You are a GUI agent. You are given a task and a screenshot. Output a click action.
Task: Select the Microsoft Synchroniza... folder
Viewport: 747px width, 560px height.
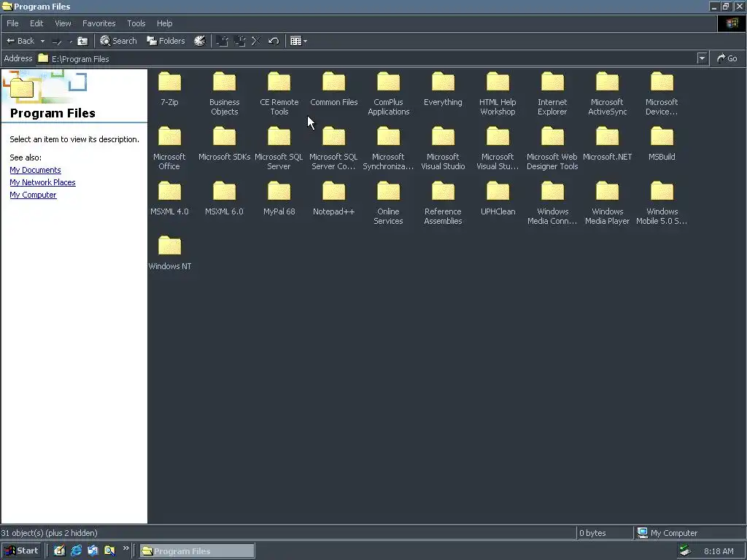coord(388,149)
